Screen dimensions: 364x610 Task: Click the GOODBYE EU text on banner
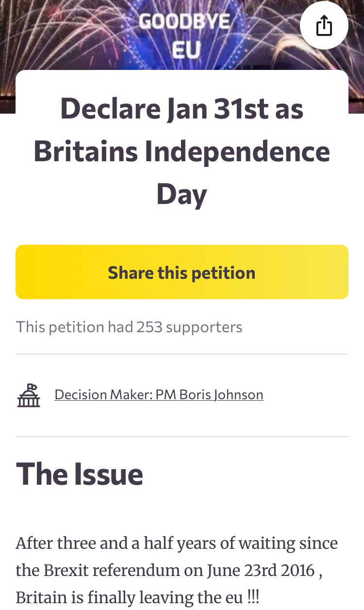[183, 35]
